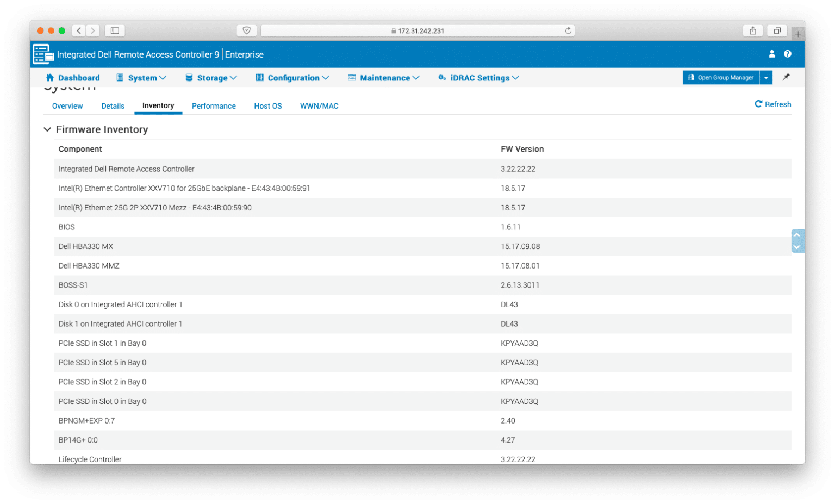Switch to the Overview tab
Image resolution: width=835 pixels, height=504 pixels.
click(x=67, y=106)
